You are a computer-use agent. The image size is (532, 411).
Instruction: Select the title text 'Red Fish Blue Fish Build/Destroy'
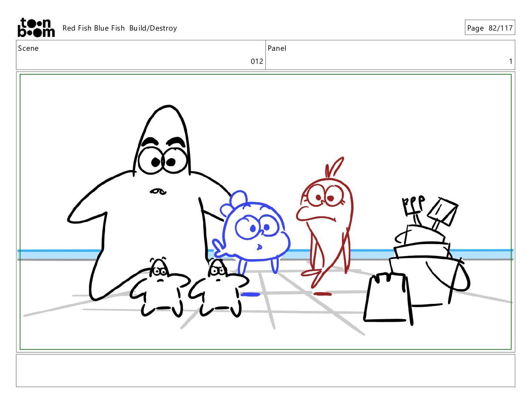coord(120,28)
